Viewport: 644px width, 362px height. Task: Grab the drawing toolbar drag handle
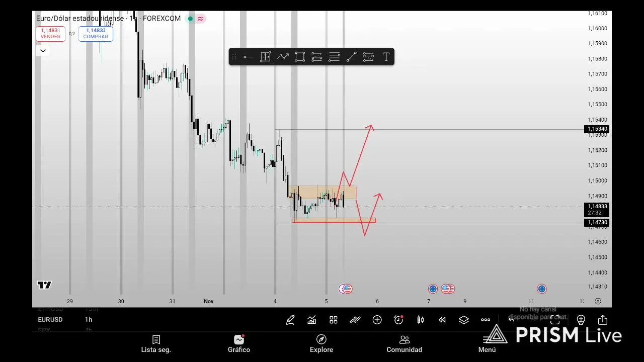tap(234, 57)
